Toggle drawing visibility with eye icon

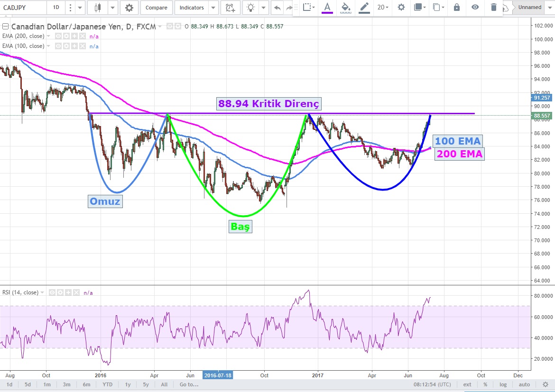[x=475, y=8]
